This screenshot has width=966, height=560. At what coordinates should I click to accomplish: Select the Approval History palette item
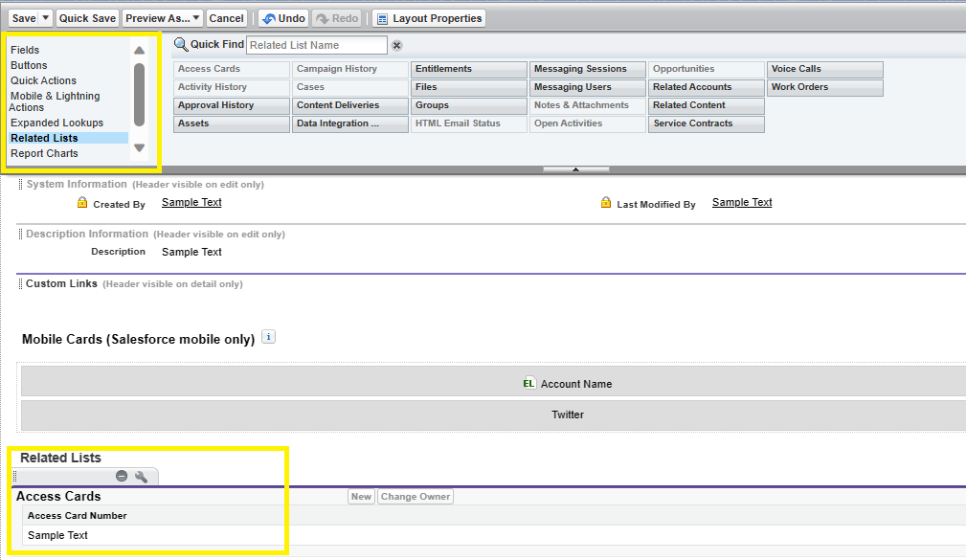231,105
